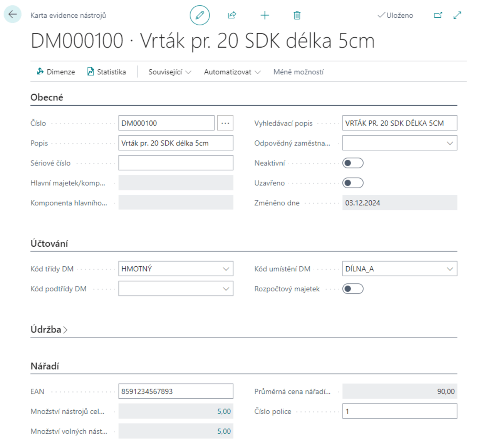Click the expand to full screen icon
This screenshot has width=493, height=448.
pyautogui.click(x=457, y=15)
